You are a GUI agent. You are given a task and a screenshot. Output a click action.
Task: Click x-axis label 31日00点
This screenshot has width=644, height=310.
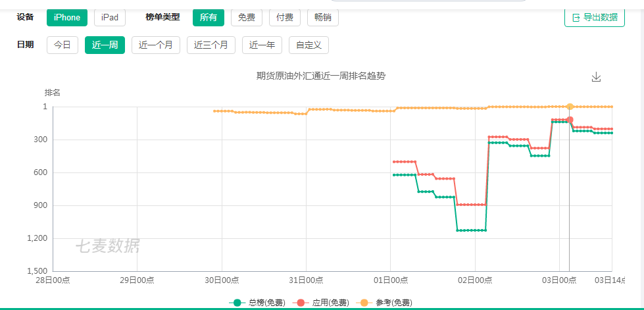(306, 280)
